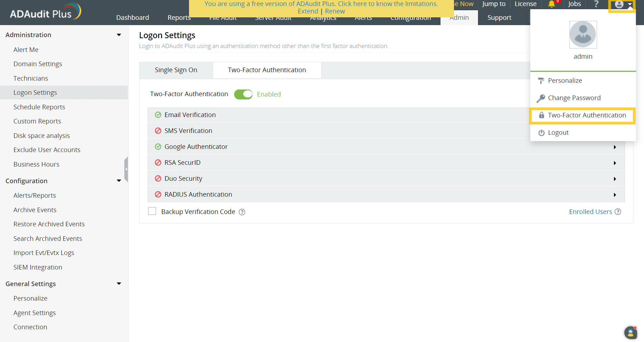Screen dimensions: 644x342
Task: Expand the Google Authenticator section arrow
Action: pyautogui.click(x=615, y=147)
